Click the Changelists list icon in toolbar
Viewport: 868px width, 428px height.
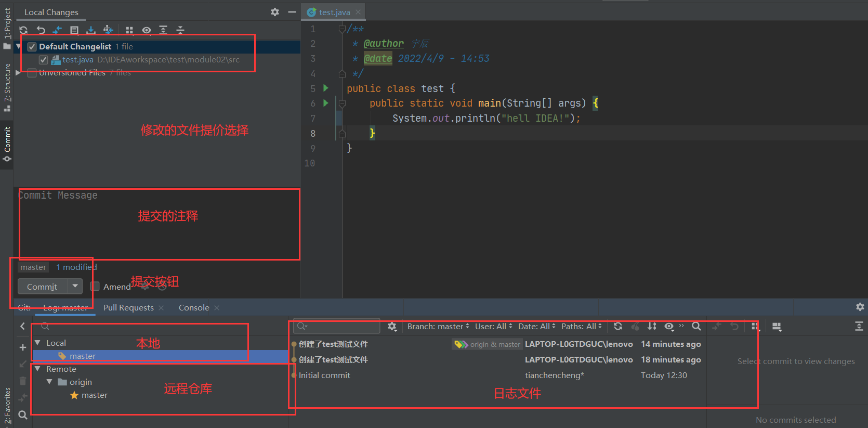pyautogui.click(x=74, y=30)
